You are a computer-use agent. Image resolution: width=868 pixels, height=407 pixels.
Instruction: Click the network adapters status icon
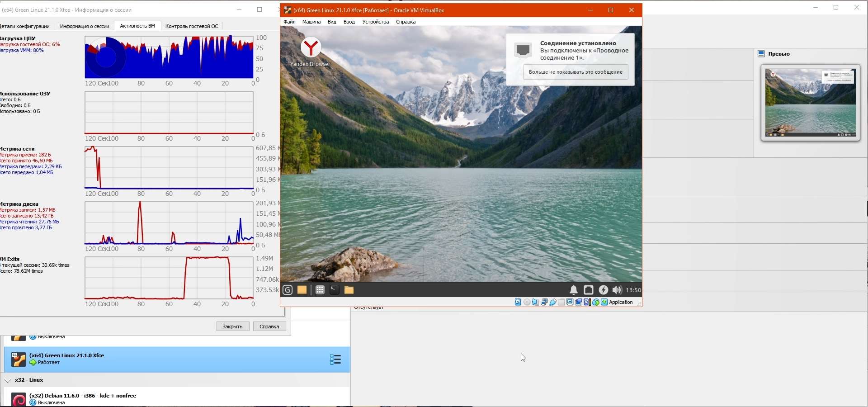[x=544, y=302]
